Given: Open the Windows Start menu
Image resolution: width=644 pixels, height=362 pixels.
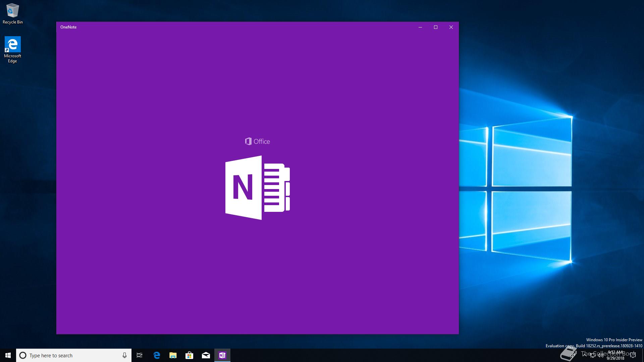Looking at the screenshot, I should click(x=8, y=355).
